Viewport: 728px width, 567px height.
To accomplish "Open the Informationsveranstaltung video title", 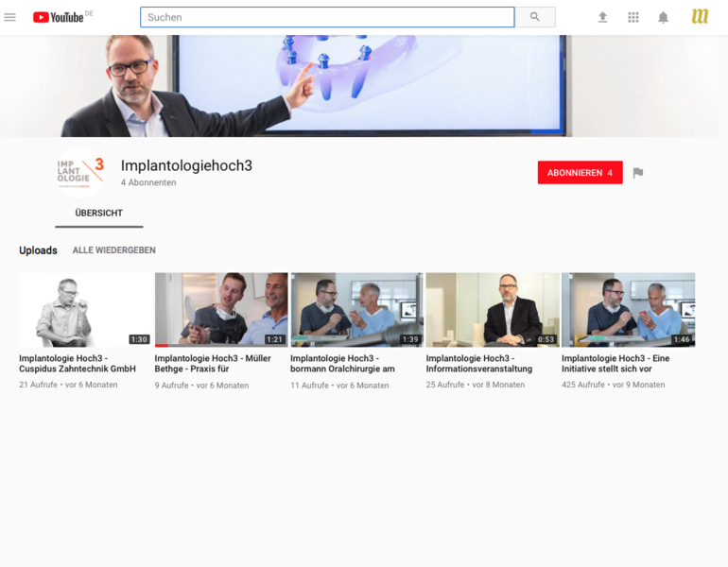I will pyautogui.click(x=478, y=364).
